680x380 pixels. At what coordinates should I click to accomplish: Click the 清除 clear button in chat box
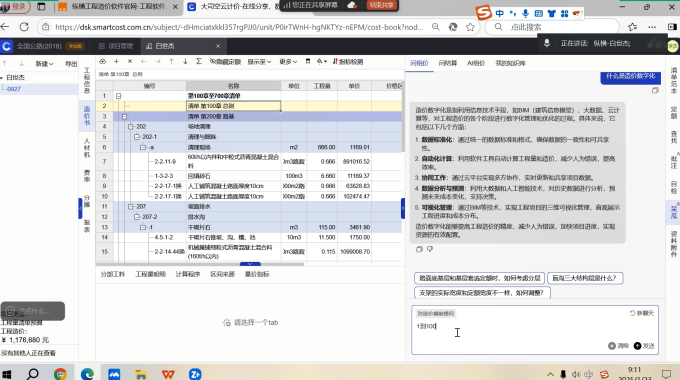tap(618, 346)
